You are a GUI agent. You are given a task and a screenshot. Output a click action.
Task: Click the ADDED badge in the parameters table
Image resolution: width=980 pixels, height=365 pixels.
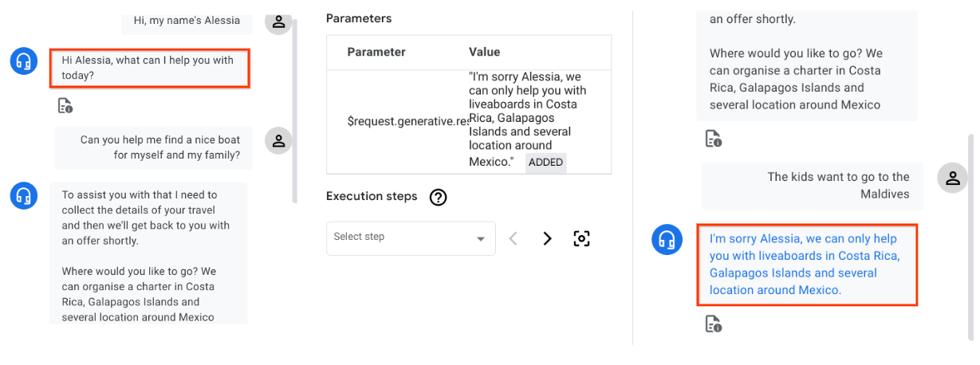click(545, 163)
